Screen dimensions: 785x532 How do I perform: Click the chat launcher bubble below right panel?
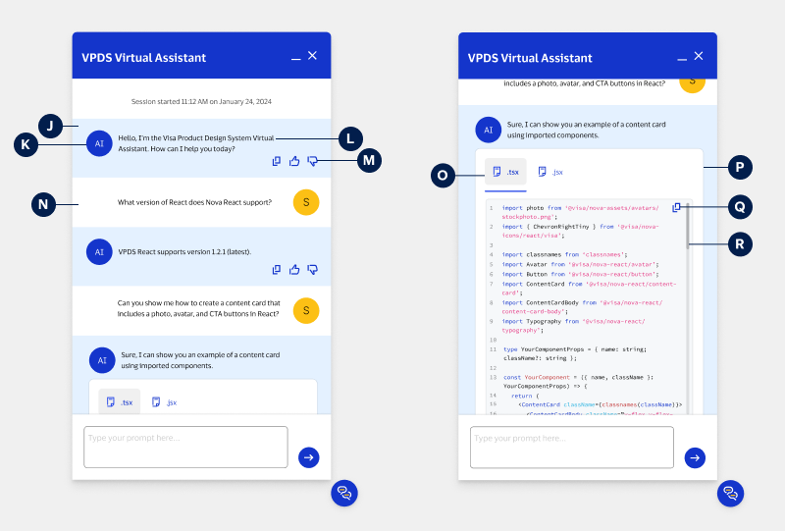(x=730, y=494)
